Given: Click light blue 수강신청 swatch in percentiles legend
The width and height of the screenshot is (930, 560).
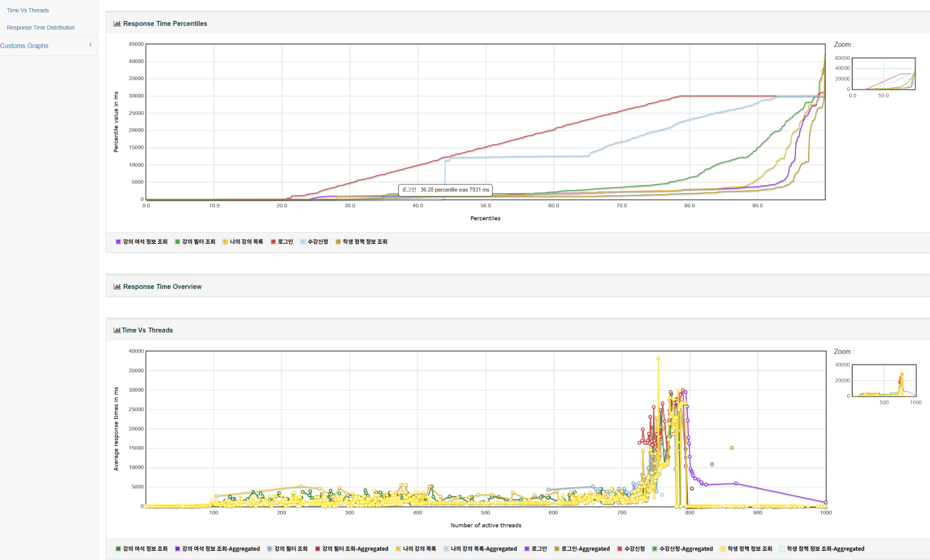Looking at the screenshot, I should pyautogui.click(x=303, y=242).
